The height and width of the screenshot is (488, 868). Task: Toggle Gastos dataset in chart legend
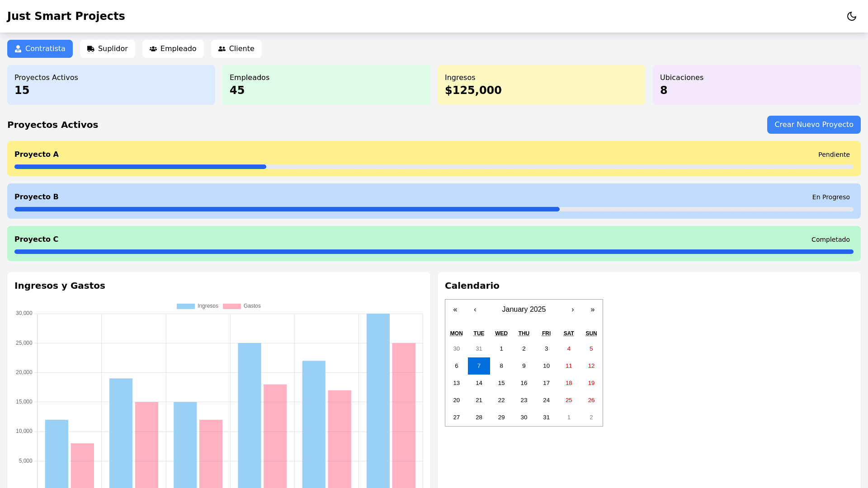point(242,306)
